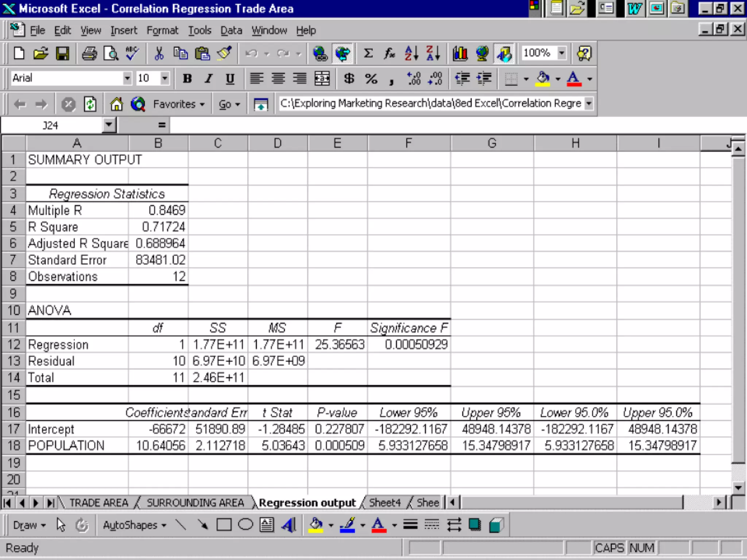Toggle Align Right

[x=300, y=78]
